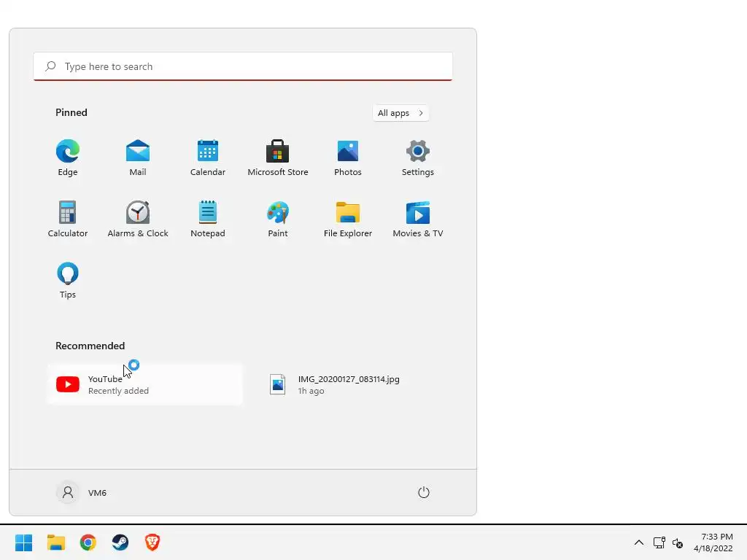Click the muted volume tray icon

pyautogui.click(x=678, y=542)
